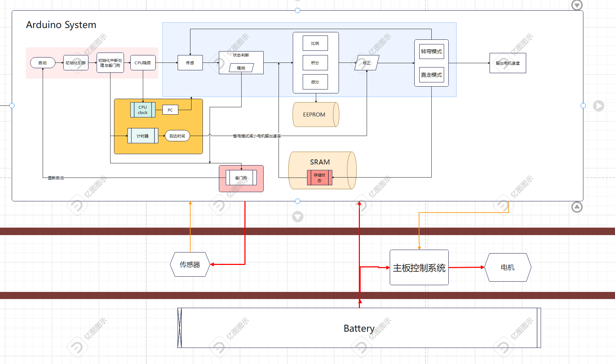Click the right-side selection handle of the Arduino container
This screenshot has height=364, width=615.
point(583,106)
